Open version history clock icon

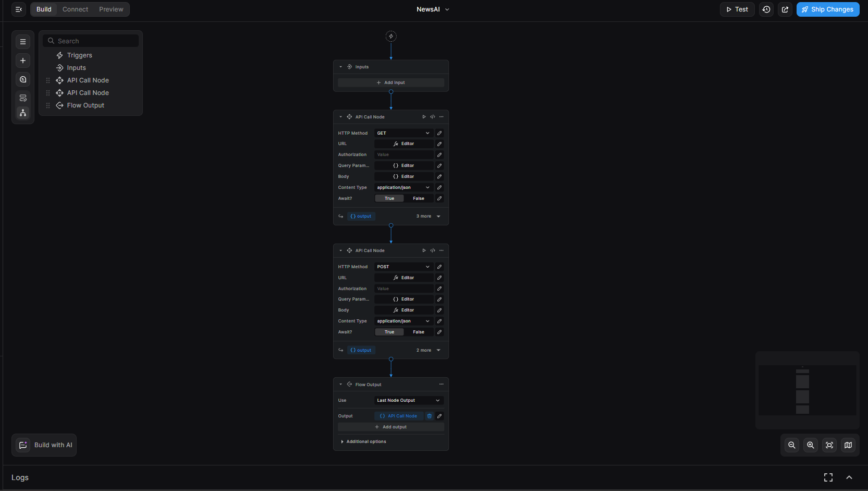[x=766, y=9]
